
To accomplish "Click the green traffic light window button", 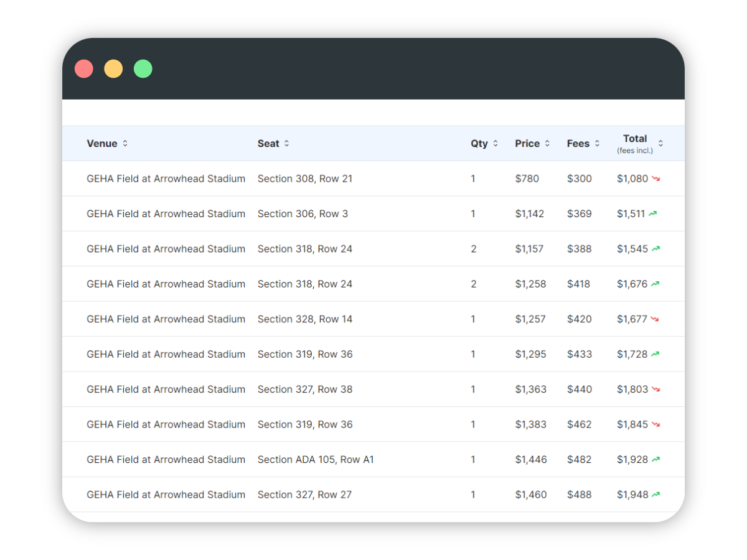I will [x=143, y=68].
